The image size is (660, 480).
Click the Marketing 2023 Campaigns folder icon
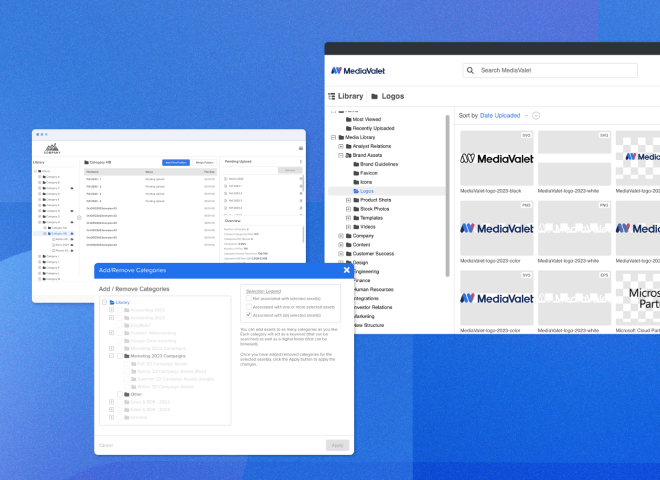coord(127,356)
